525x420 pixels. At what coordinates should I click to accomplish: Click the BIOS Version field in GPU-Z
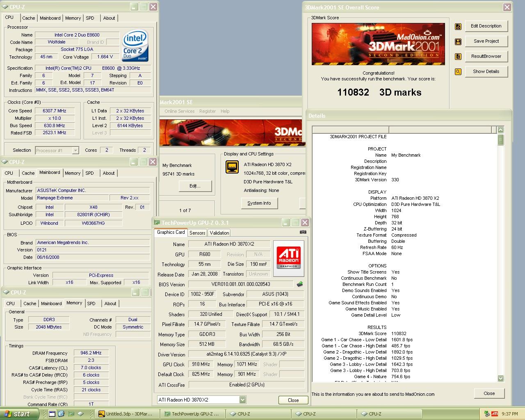click(241, 284)
